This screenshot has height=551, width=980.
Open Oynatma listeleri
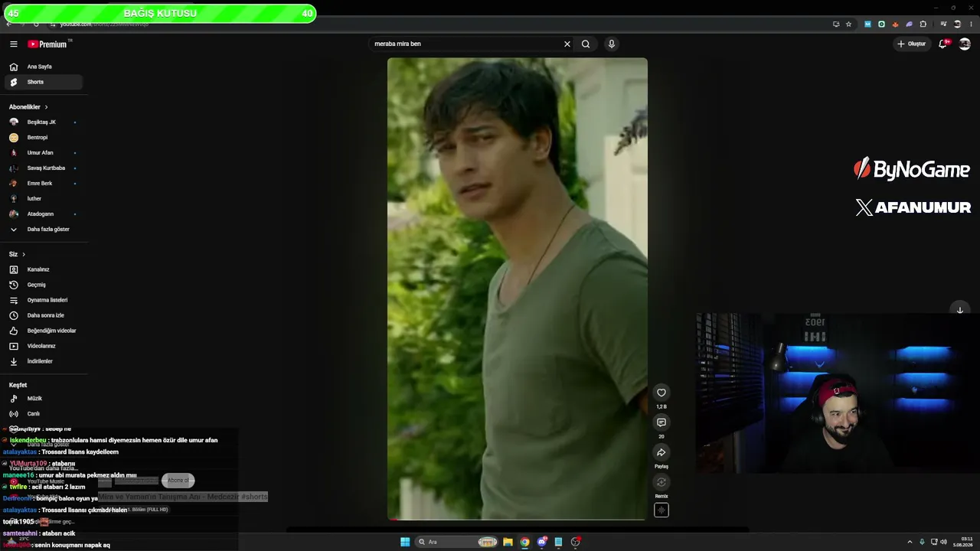click(x=44, y=300)
